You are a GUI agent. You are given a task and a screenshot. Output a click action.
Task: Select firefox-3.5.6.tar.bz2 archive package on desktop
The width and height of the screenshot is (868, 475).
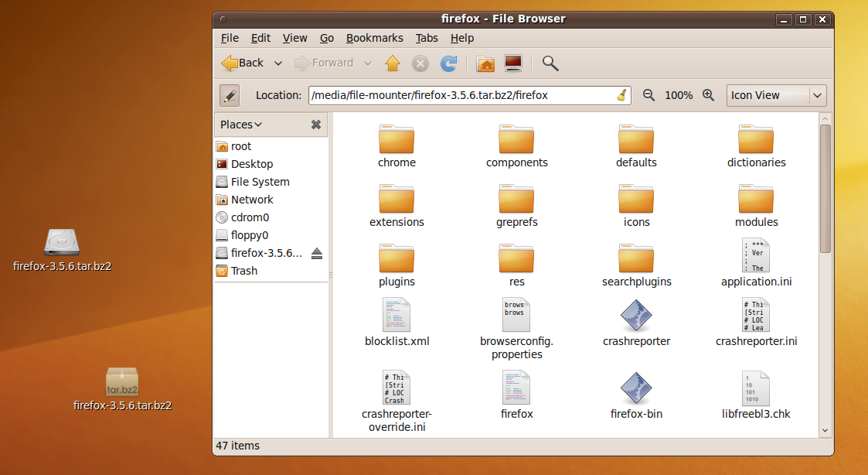click(122, 389)
